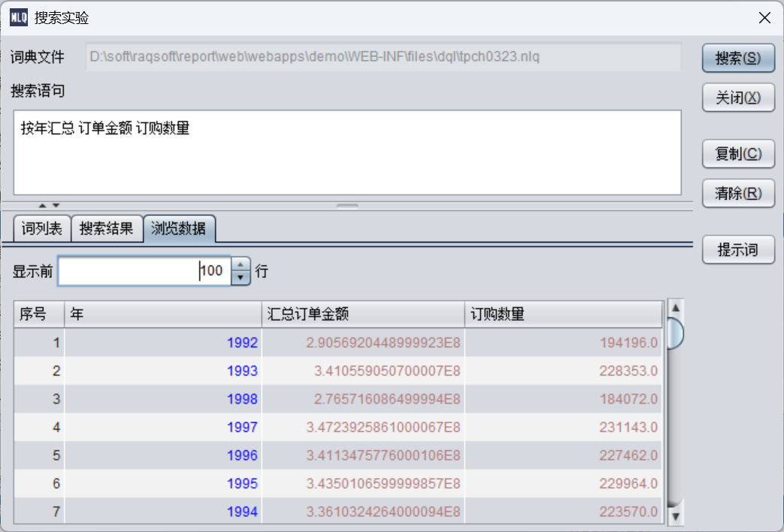Click the 227462.0 quantity cell
The image size is (784, 532).
564,455
